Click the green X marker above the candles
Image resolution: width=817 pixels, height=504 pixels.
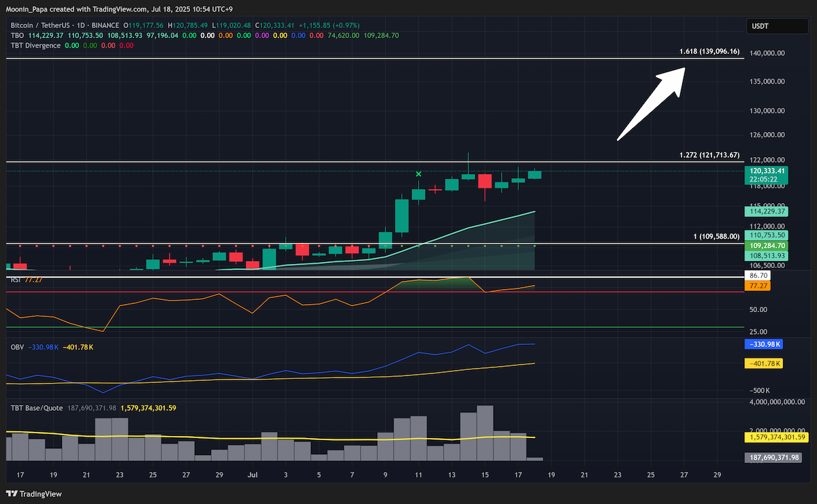pyautogui.click(x=419, y=174)
